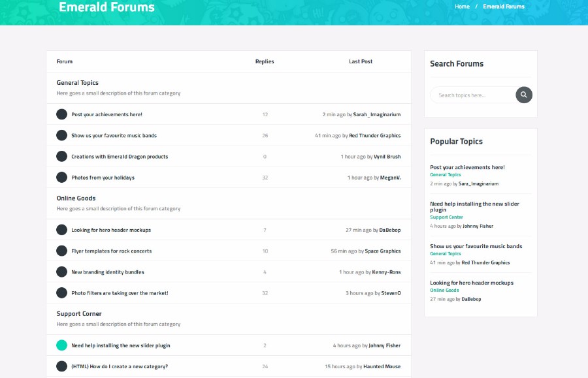
Task: Visit Vynil Brush's profile
Action: click(387, 157)
